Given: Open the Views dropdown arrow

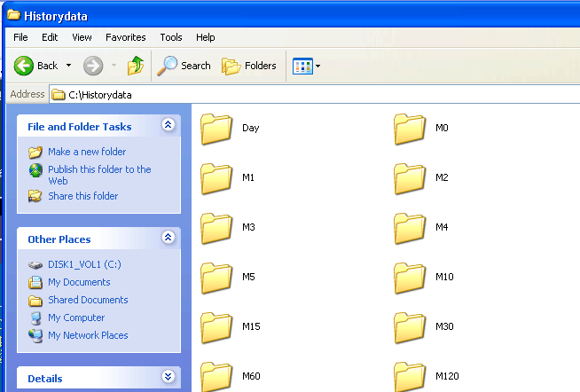Looking at the screenshot, I should tap(317, 67).
